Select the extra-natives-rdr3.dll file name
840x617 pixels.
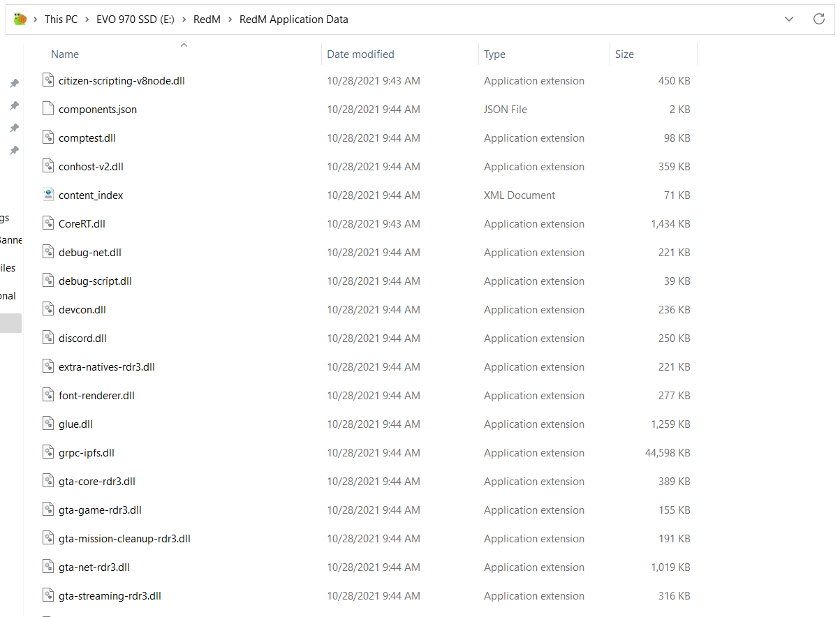tap(107, 366)
